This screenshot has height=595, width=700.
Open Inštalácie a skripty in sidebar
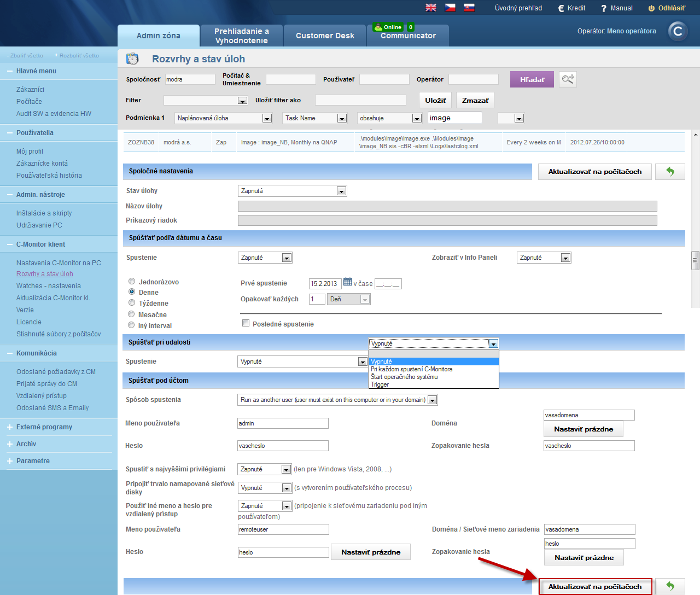tap(44, 213)
